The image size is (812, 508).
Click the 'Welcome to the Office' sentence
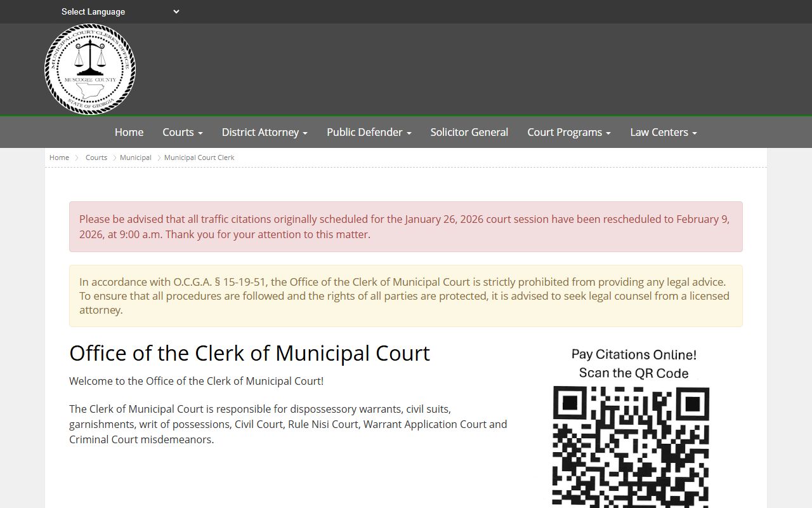click(197, 381)
